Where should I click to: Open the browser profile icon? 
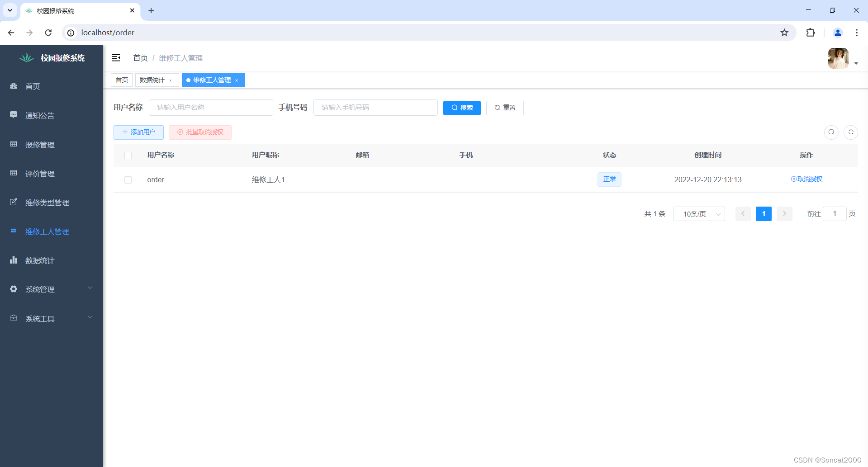(838, 33)
